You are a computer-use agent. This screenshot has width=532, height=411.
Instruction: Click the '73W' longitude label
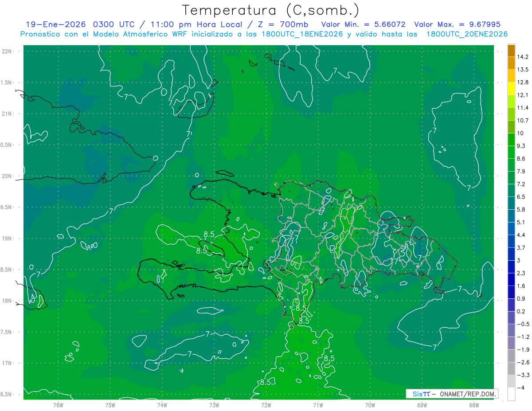(x=214, y=405)
